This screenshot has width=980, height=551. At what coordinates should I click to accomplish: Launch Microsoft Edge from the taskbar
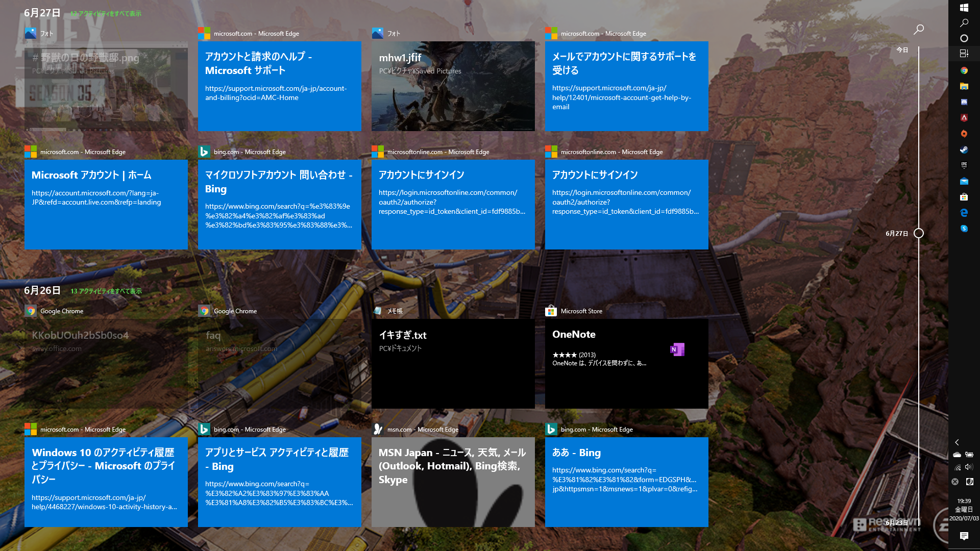point(964,213)
